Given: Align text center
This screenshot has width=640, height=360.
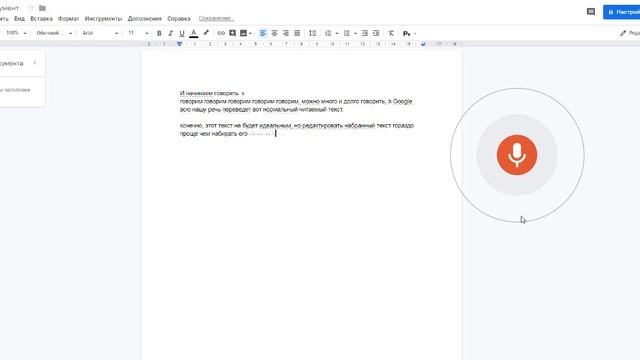Looking at the screenshot, I should point(274,33).
